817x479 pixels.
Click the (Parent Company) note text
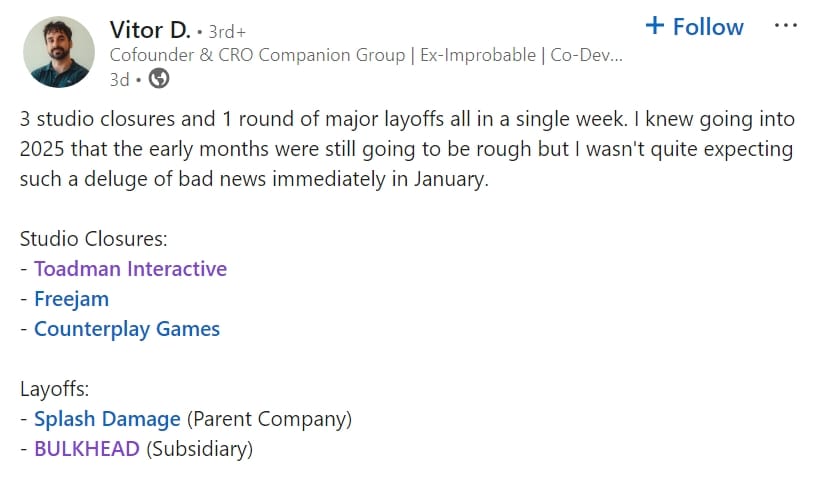pyautogui.click(x=269, y=419)
